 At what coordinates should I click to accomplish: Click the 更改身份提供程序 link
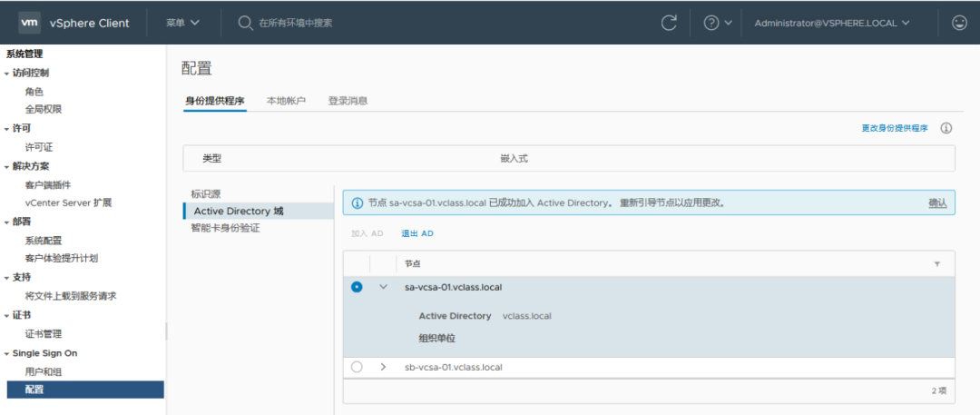pos(894,129)
